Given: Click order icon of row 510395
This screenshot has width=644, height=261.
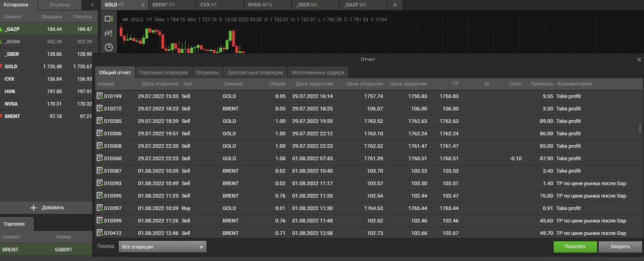Looking at the screenshot, I should pyautogui.click(x=100, y=196).
